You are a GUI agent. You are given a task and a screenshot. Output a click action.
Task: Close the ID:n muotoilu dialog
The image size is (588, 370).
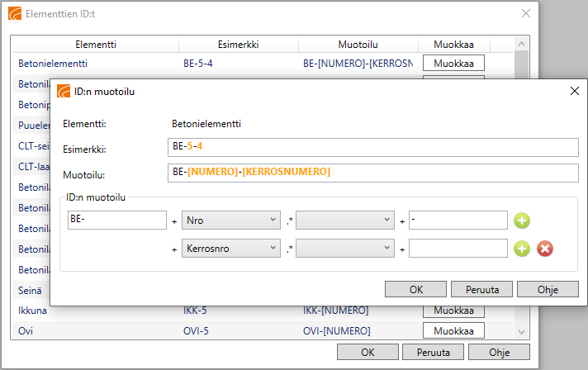tap(574, 92)
